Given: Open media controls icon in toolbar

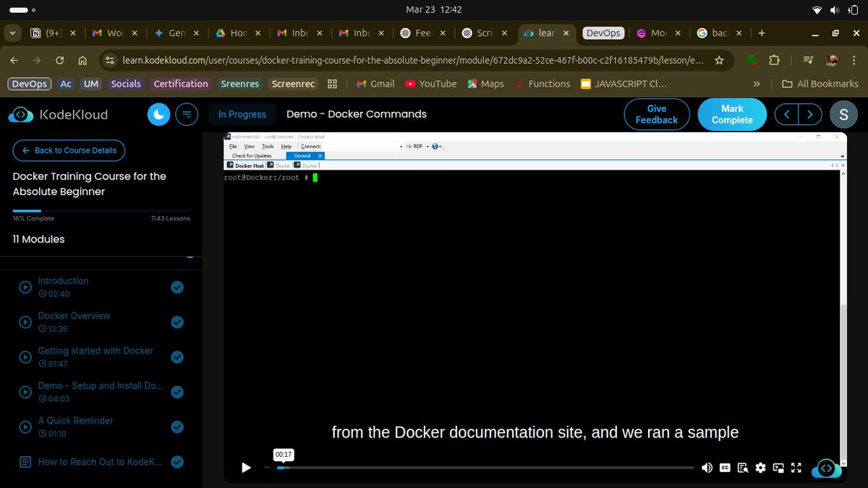Looking at the screenshot, I should pyautogui.click(x=808, y=61).
